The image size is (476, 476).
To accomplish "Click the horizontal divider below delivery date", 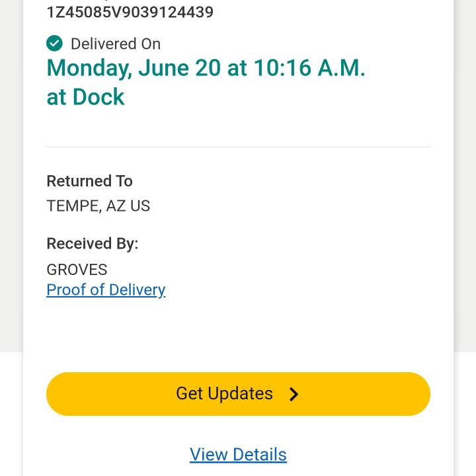I will click(x=238, y=147).
